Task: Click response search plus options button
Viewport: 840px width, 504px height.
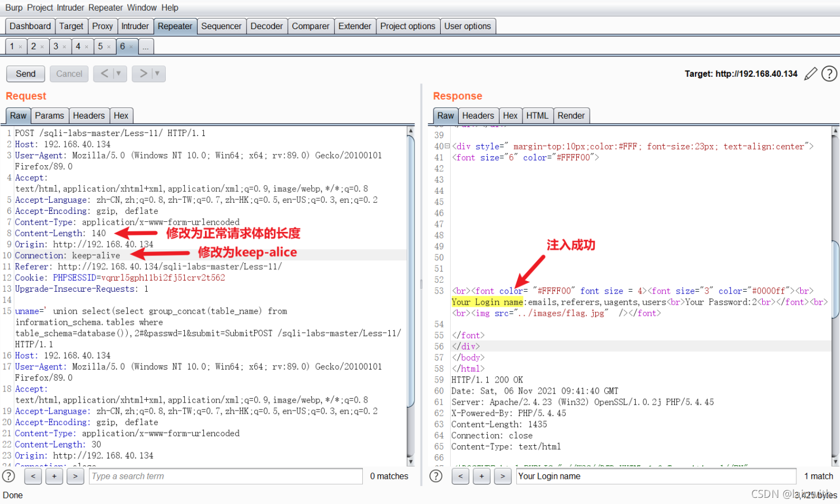Action: coord(482,476)
